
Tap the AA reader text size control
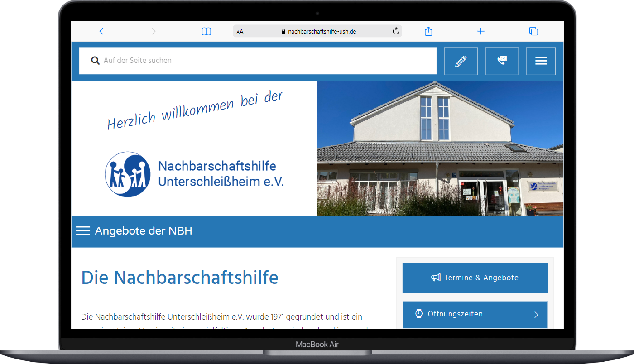[x=240, y=32]
